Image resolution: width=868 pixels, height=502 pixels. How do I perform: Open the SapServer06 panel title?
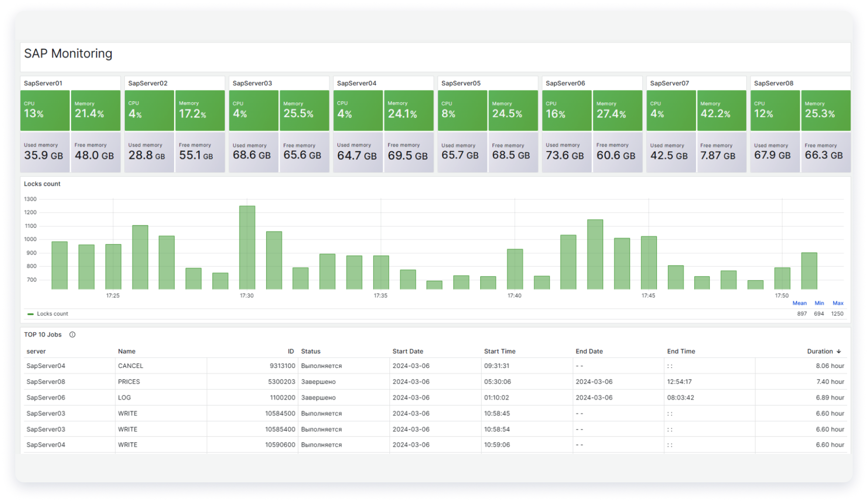(x=565, y=83)
